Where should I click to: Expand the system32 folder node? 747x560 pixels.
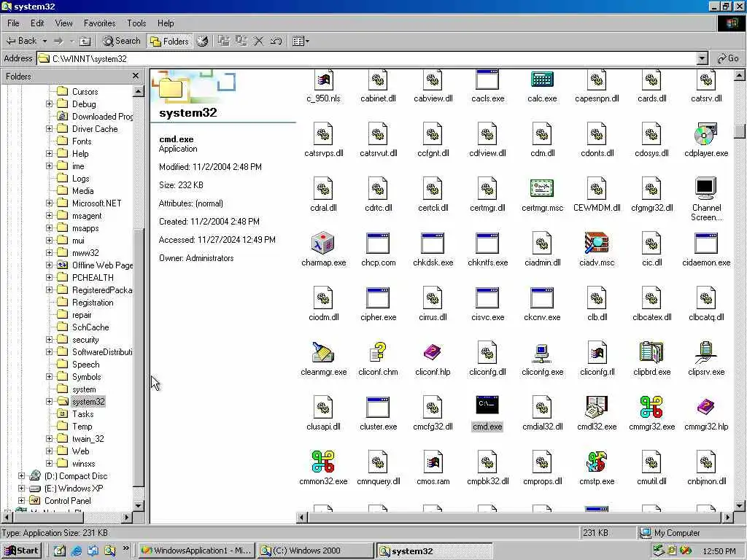[x=49, y=402]
